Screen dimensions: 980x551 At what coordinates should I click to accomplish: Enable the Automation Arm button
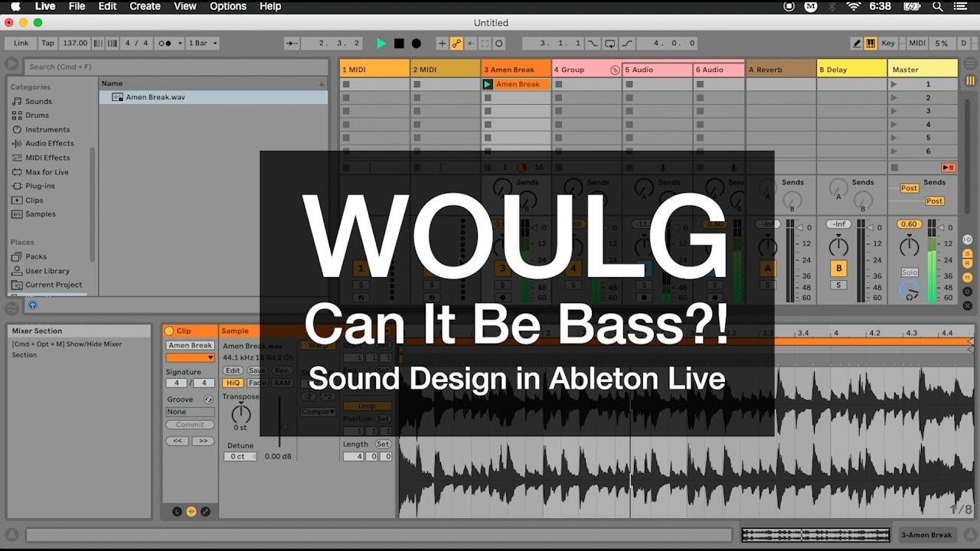click(x=456, y=44)
